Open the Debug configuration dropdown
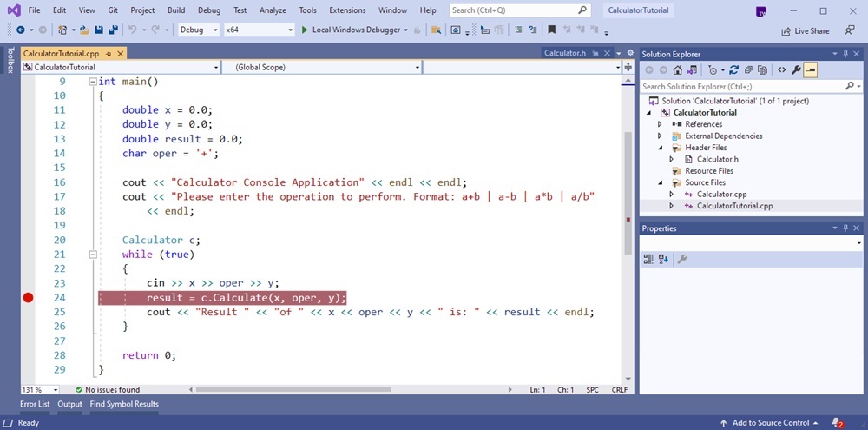868x430 pixels. click(x=200, y=30)
